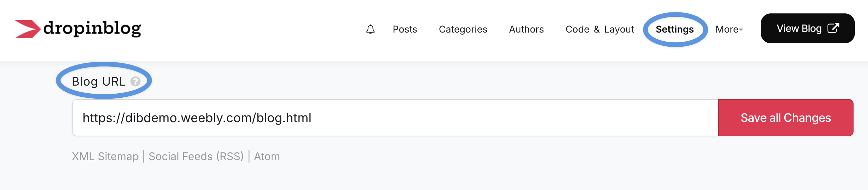
Task: Open the Code & Layout page
Action: point(599,29)
